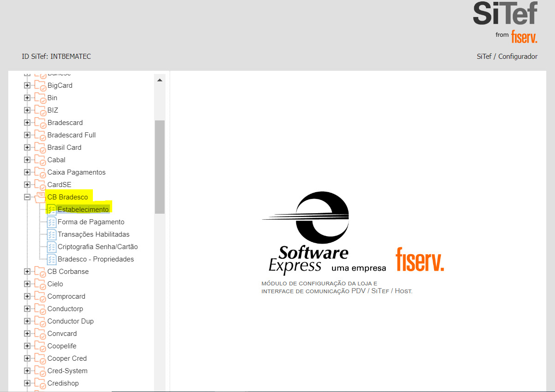Expand the Cooper Cred node
555x392 pixels.
click(27, 358)
